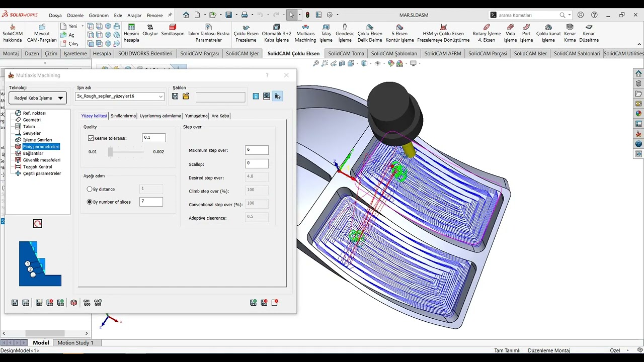Open SolidCAM Torna ribbon tab

tap(346, 53)
